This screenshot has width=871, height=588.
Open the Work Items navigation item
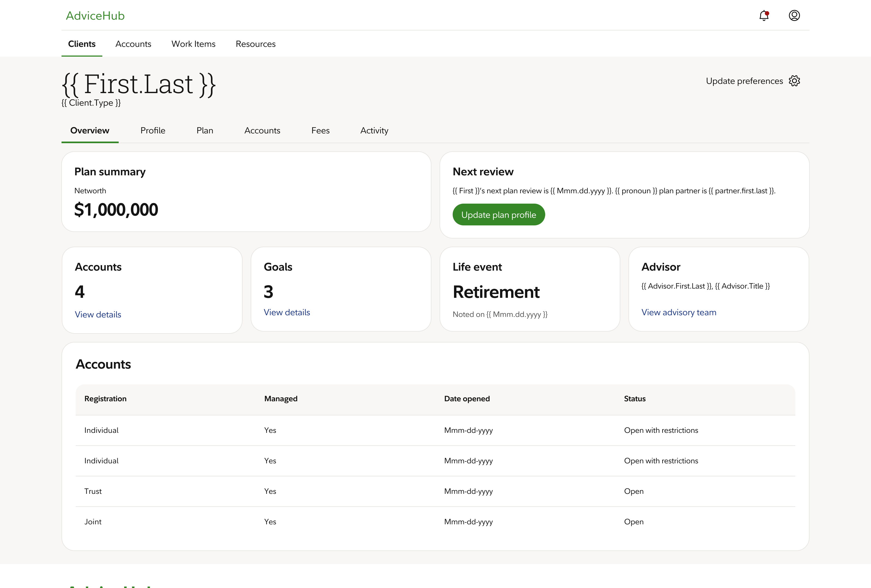(193, 44)
